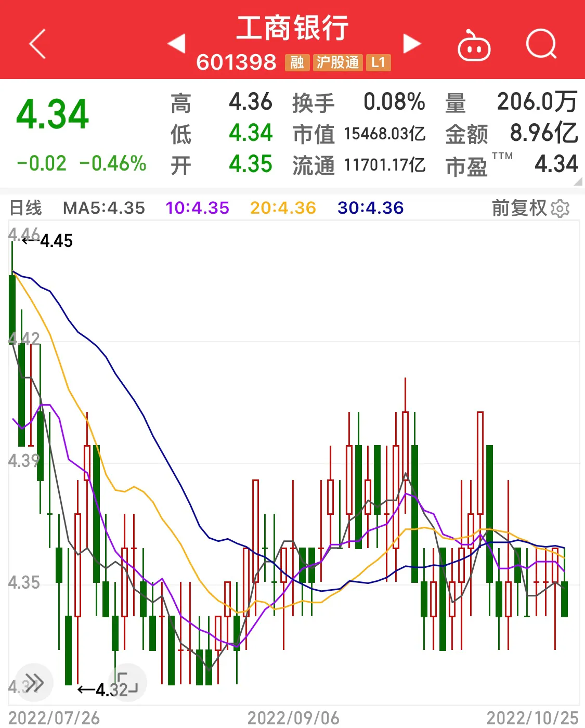Open chart settings gear icon
The image size is (585, 728).
pos(560,209)
